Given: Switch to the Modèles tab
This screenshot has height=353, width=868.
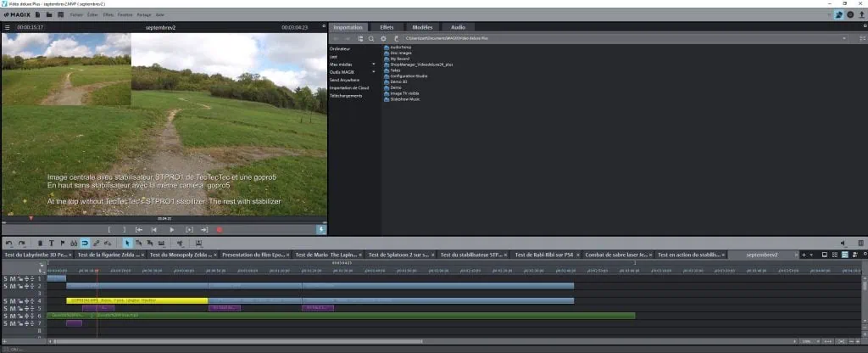Looking at the screenshot, I should pyautogui.click(x=422, y=27).
